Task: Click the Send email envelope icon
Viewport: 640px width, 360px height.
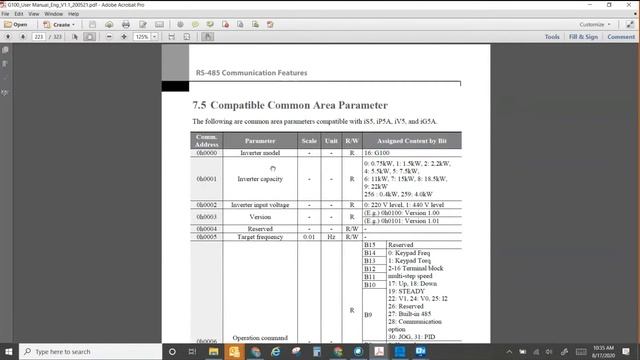Action: 160,24
